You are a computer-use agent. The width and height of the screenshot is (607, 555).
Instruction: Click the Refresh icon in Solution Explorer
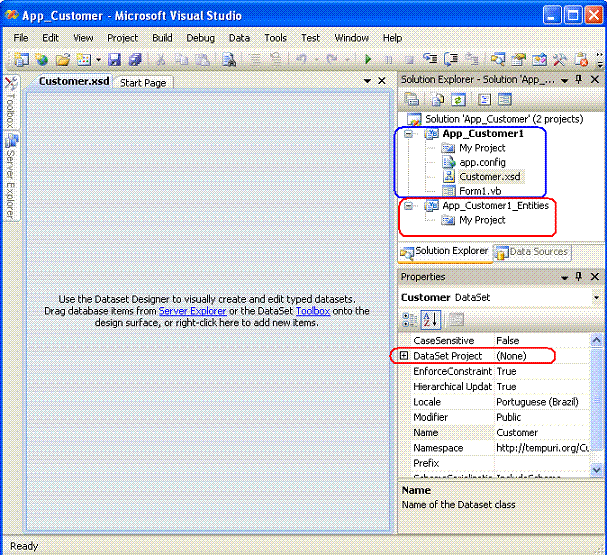pos(458,99)
